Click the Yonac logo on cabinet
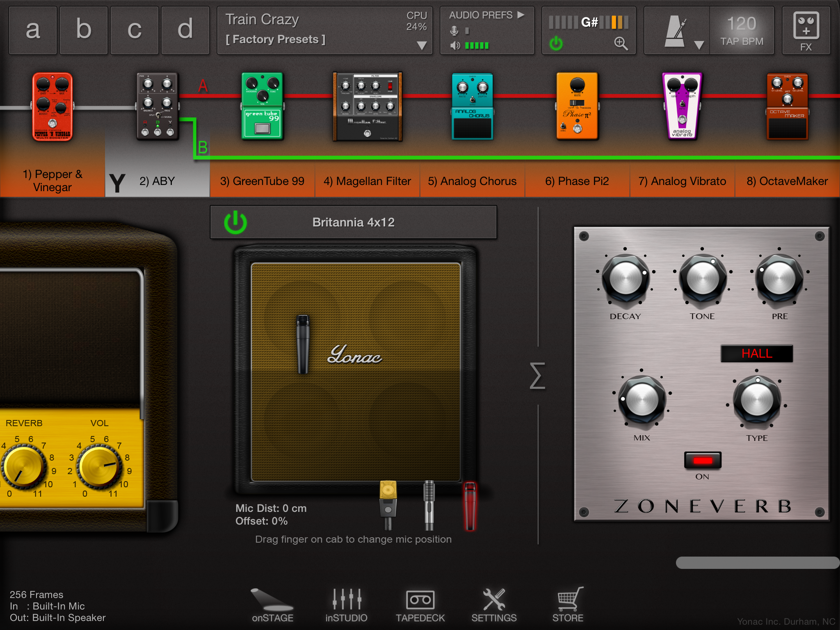Image resolution: width=840 pixels, height=630 pixels. [x=354, y=354]
